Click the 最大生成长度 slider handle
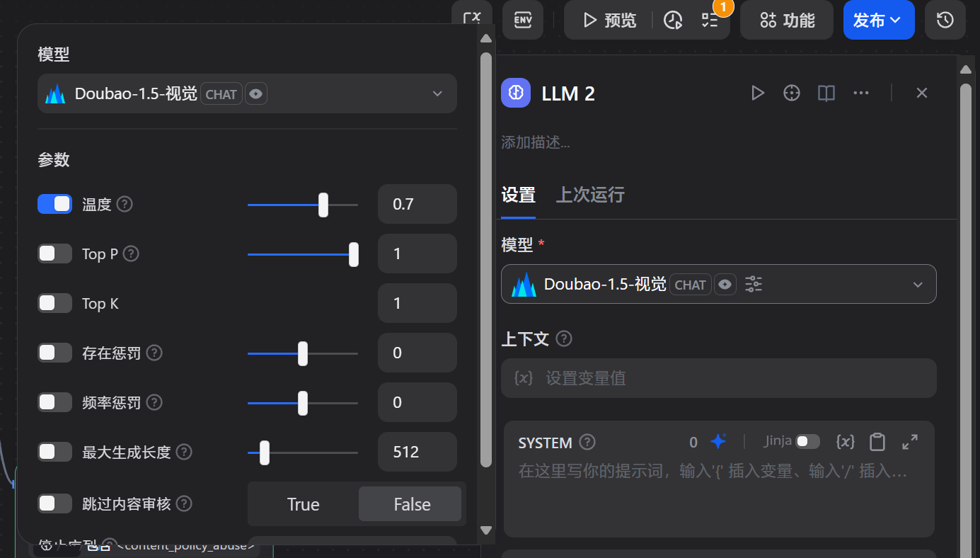This screenshot has height=558, width=980. tap(265, 452)
